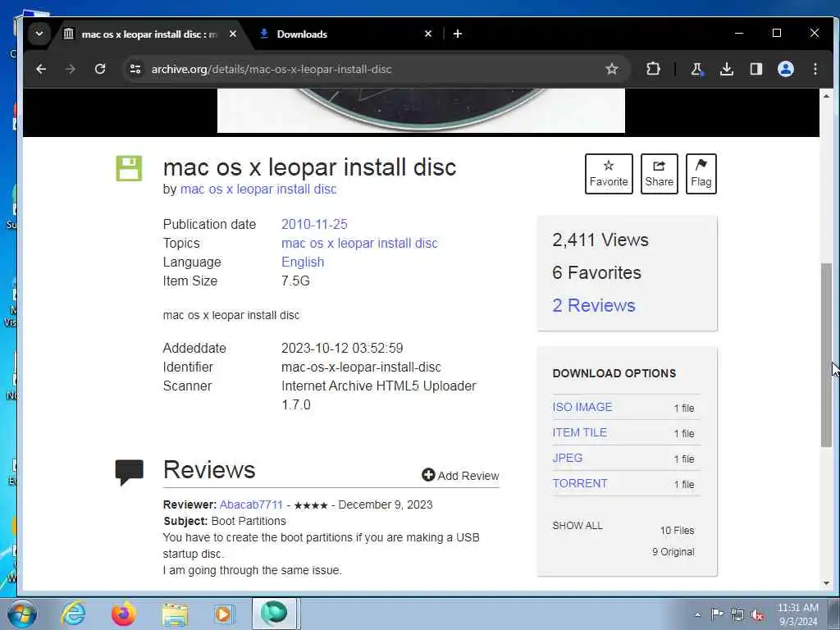The image size is (840, 630).
Task: Launch Internet Explorer from taskbar
Action: click(73, 614)
